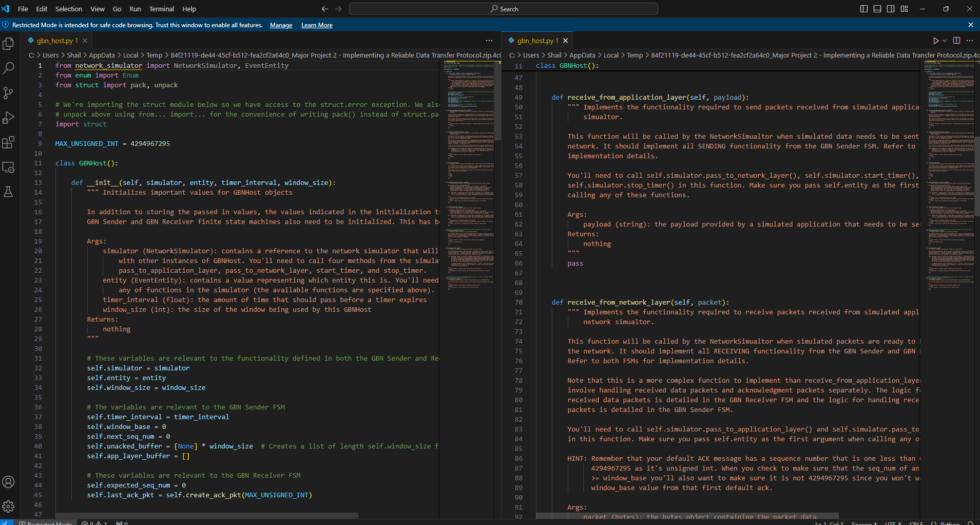The height and width of the screenshot is (525, 980).
Task: Open the Run and Debug view
Action: tap(8, 118)
